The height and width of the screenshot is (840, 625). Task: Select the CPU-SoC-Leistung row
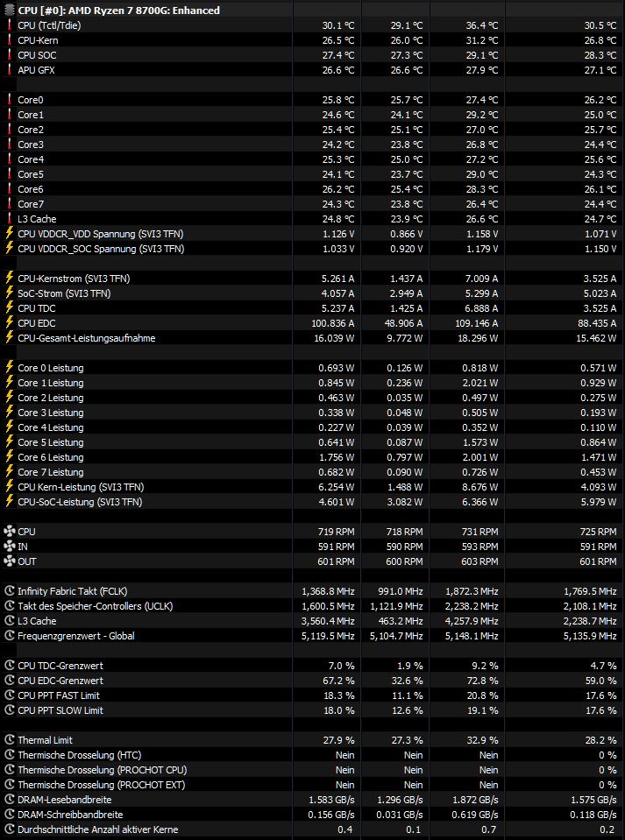pos(312,502)
